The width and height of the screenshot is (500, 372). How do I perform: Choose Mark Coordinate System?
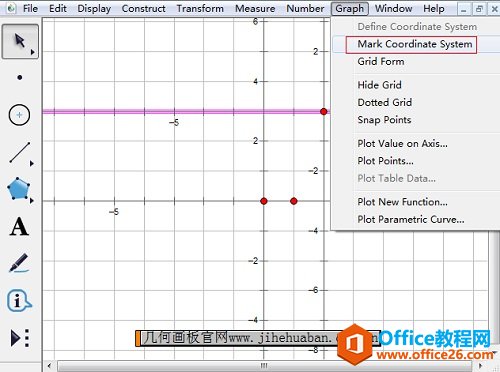point(415,44)
